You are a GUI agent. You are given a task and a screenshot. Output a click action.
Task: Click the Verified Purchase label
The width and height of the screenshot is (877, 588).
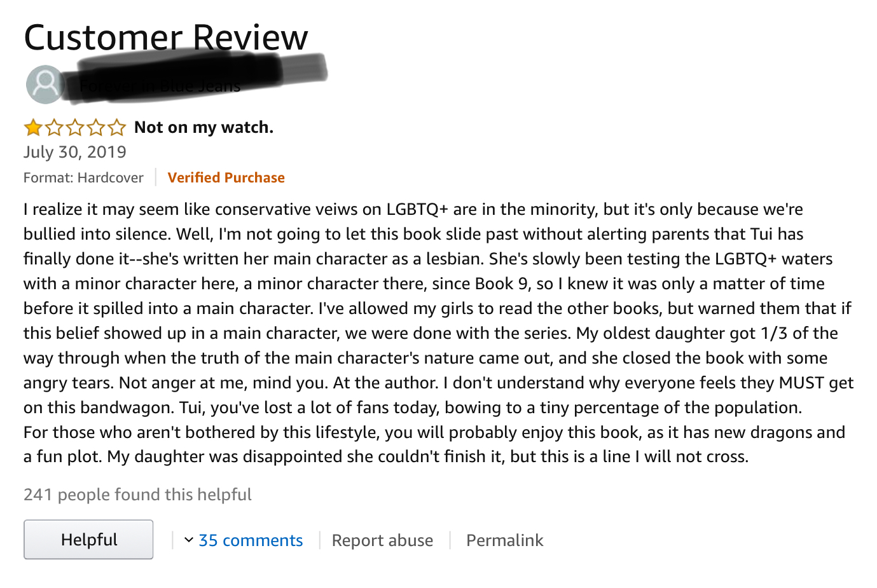click(226, 178)
